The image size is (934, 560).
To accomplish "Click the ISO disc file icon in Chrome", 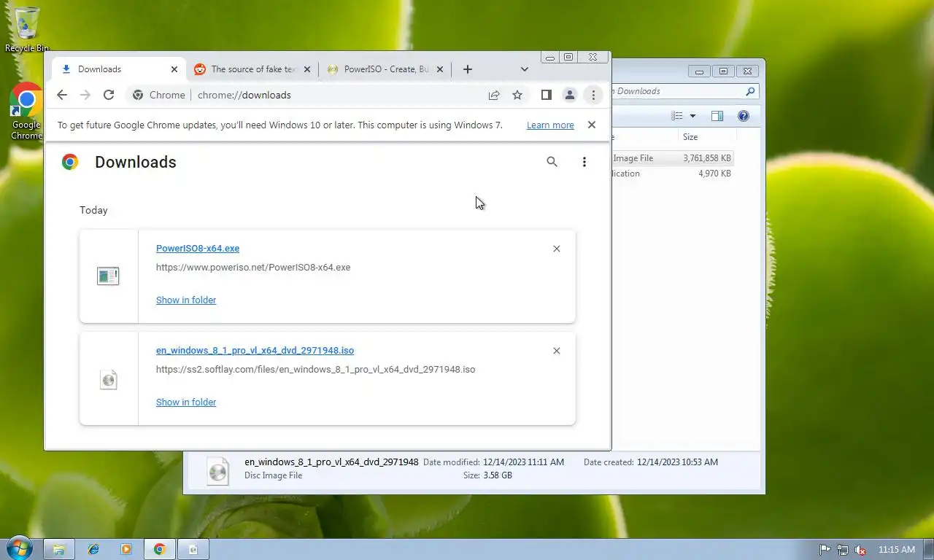I will coord(108,379).
